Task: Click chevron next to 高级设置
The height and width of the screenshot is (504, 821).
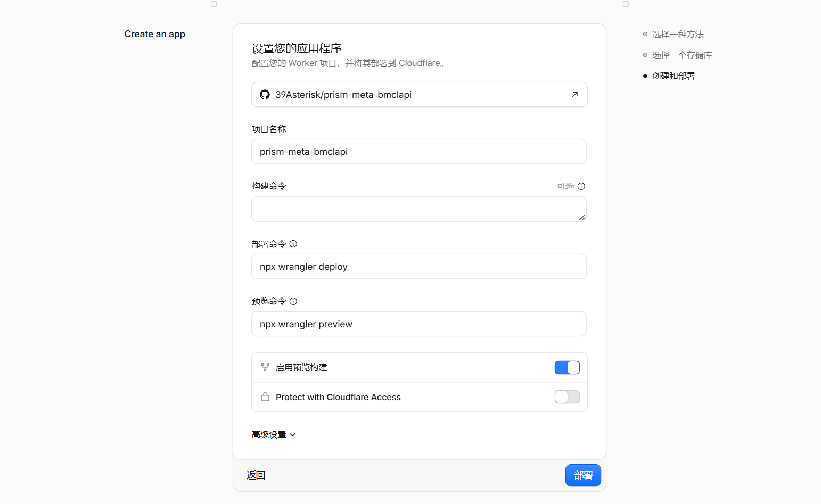Action: [x=292, y=435]
